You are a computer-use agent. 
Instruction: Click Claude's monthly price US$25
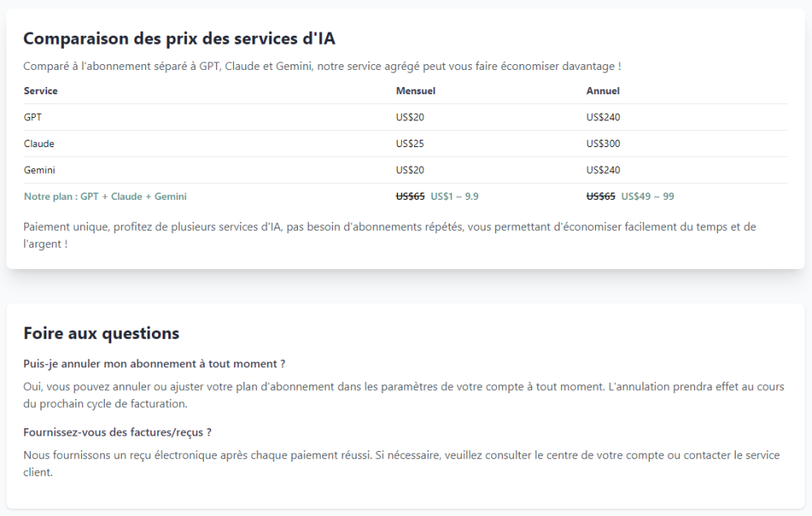[410, 144]
